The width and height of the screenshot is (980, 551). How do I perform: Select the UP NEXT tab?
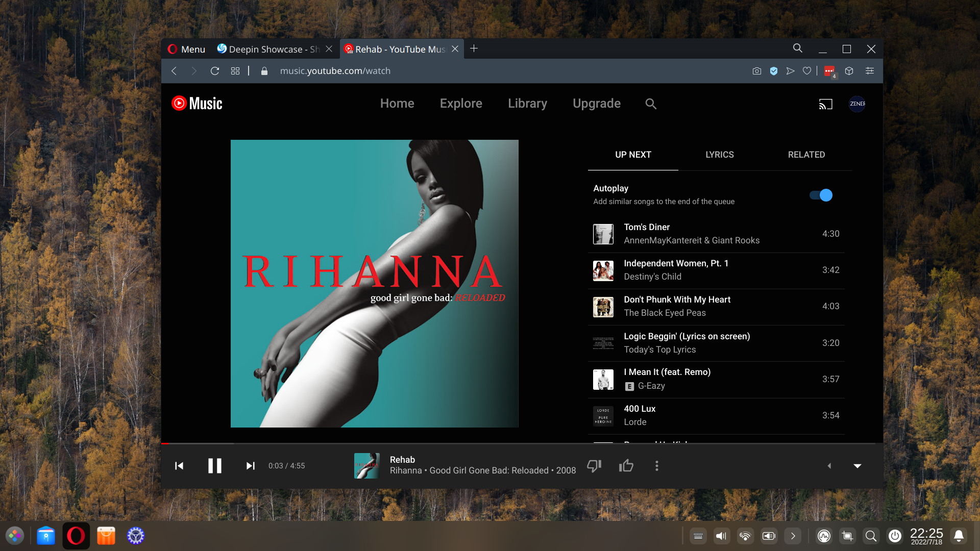tap(633, 155)
